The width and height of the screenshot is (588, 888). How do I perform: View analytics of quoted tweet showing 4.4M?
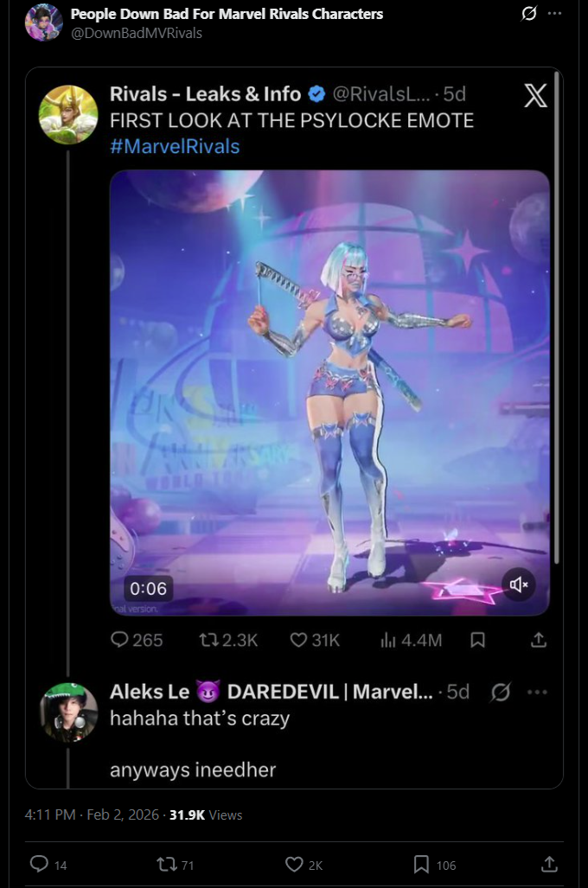411,640
